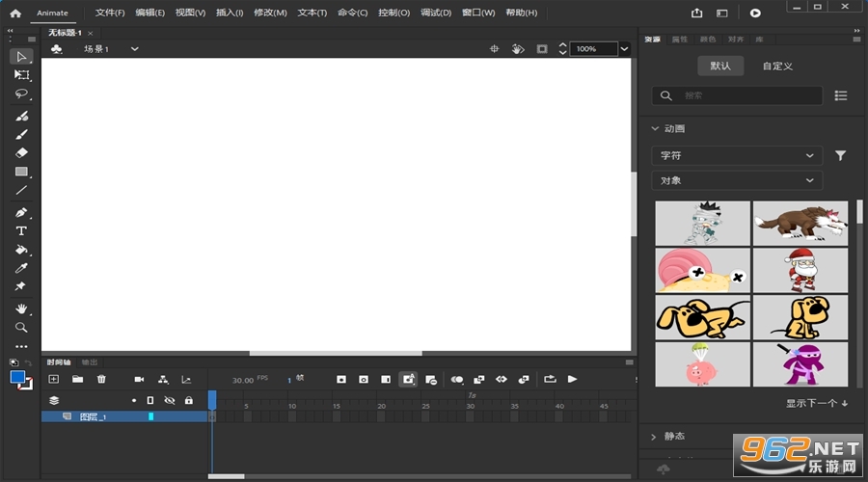Select the Text tool

click(x=21, y=230)
